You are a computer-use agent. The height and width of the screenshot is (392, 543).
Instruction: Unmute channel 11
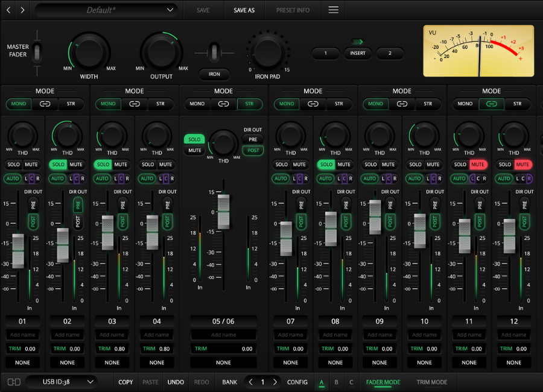pos(478,165)
